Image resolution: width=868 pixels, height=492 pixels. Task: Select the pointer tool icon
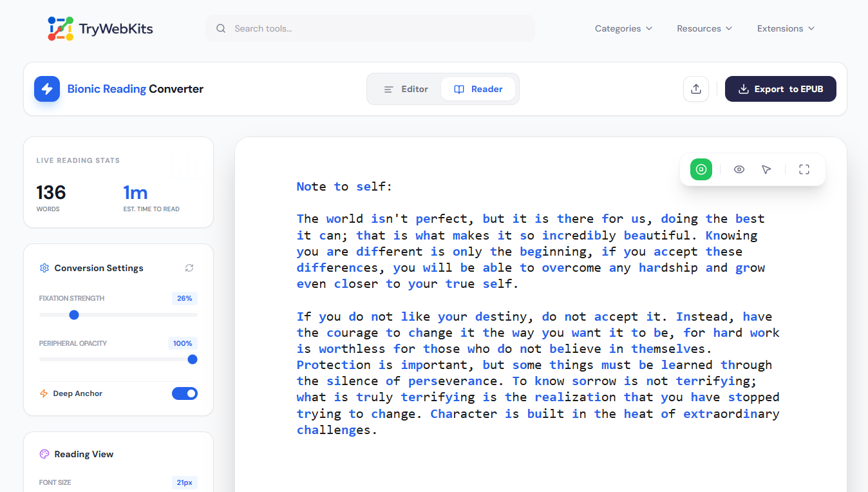766,169
